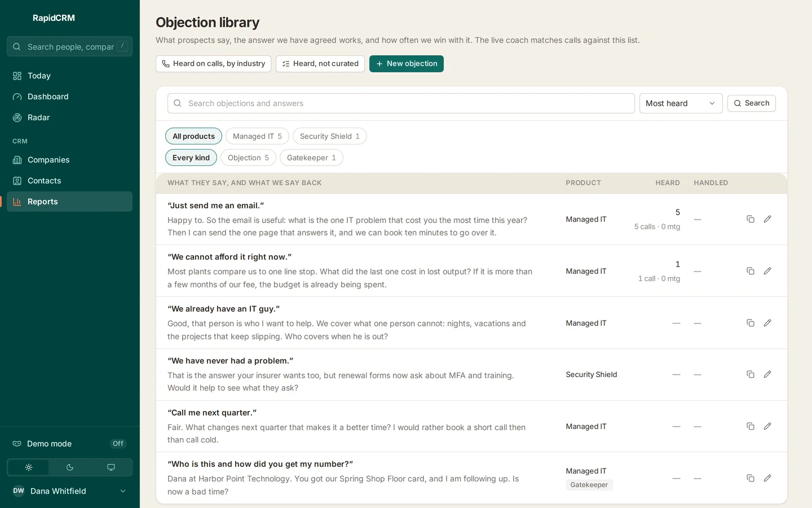This screenshot has width=812, height=508.
Task: Navigate to Contacts
Action: click(70, 181)
